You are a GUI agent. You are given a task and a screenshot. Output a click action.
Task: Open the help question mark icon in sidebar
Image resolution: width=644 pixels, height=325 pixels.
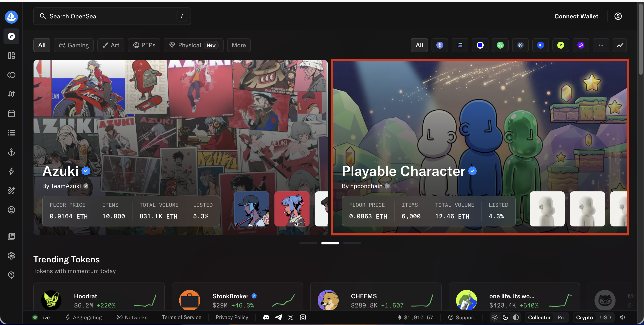(x=11, y=275)
